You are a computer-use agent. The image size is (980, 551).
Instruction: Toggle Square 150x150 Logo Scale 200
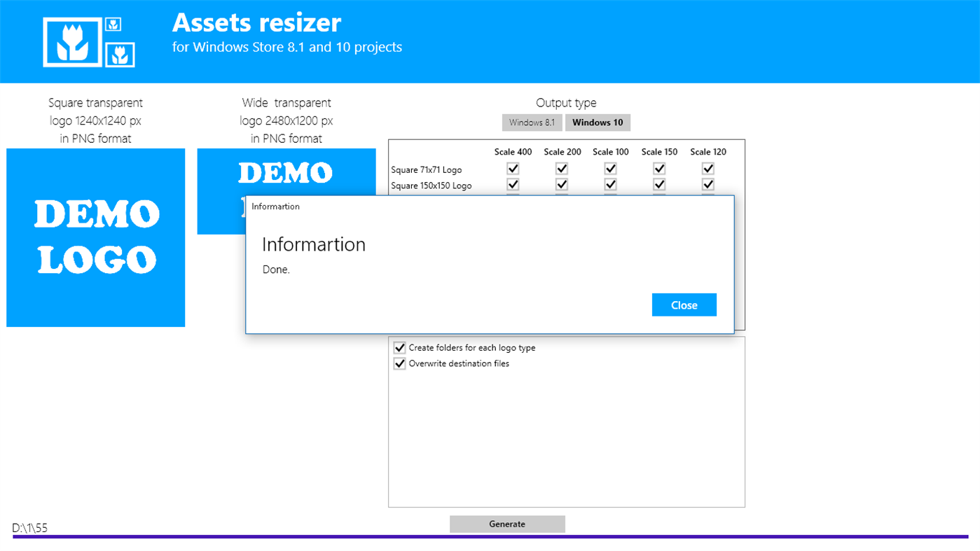pos(562,185)
